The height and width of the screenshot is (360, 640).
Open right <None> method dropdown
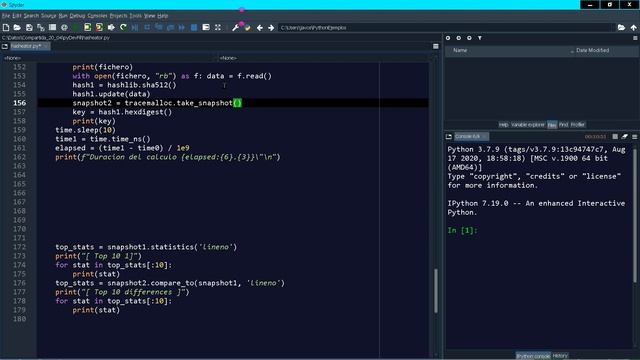(x=324, y=58)
